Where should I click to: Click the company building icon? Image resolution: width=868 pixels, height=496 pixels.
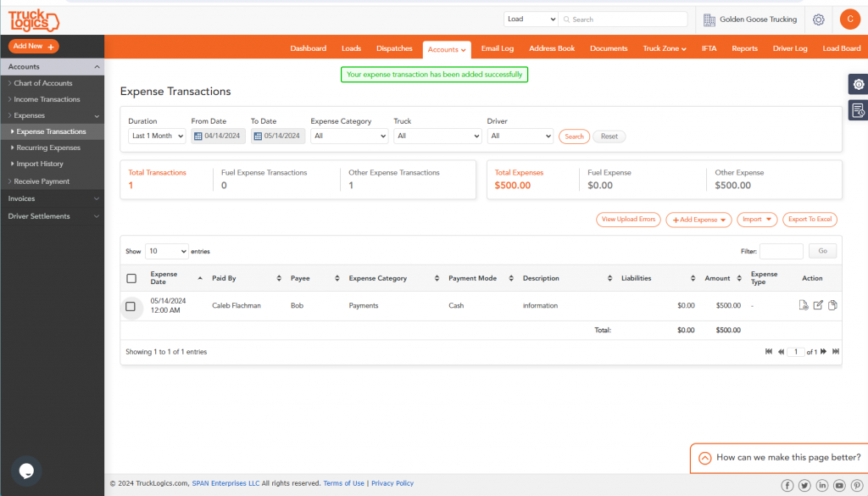point(709,20)
